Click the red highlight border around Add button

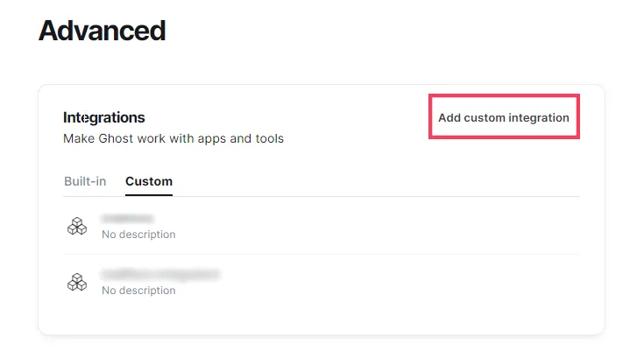click(x=504, y=96)
